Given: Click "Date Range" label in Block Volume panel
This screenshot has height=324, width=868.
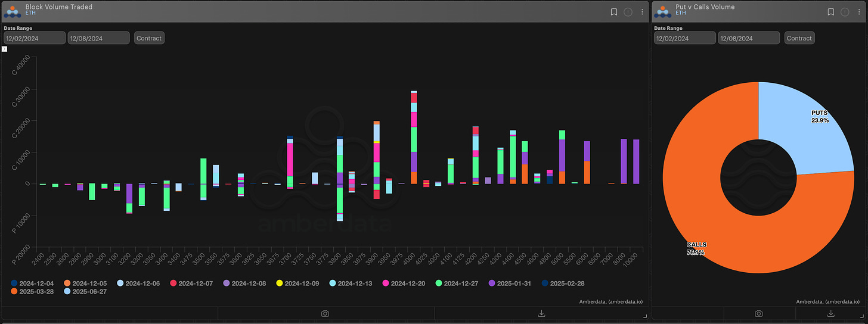Looking at the screenshot, I should [18, 28].
